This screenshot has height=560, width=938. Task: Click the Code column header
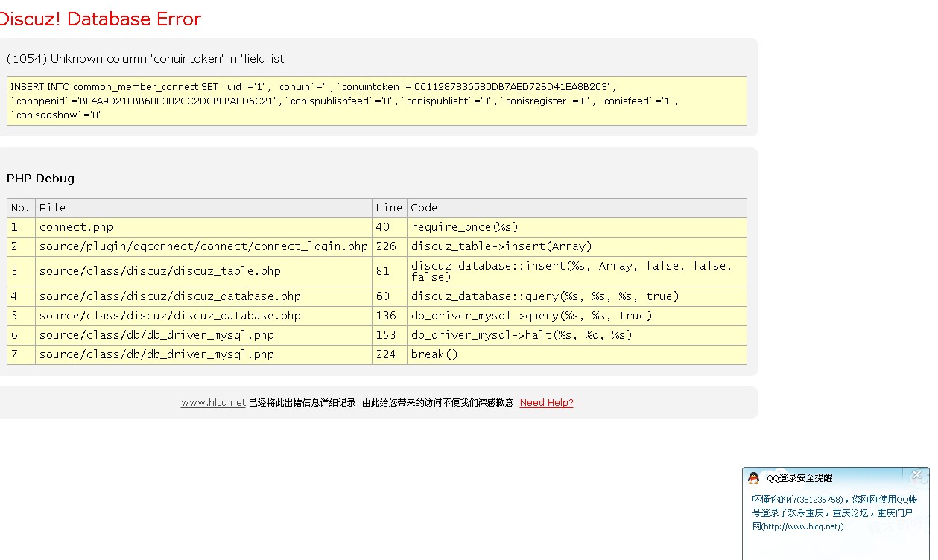[x=424, y=208]
